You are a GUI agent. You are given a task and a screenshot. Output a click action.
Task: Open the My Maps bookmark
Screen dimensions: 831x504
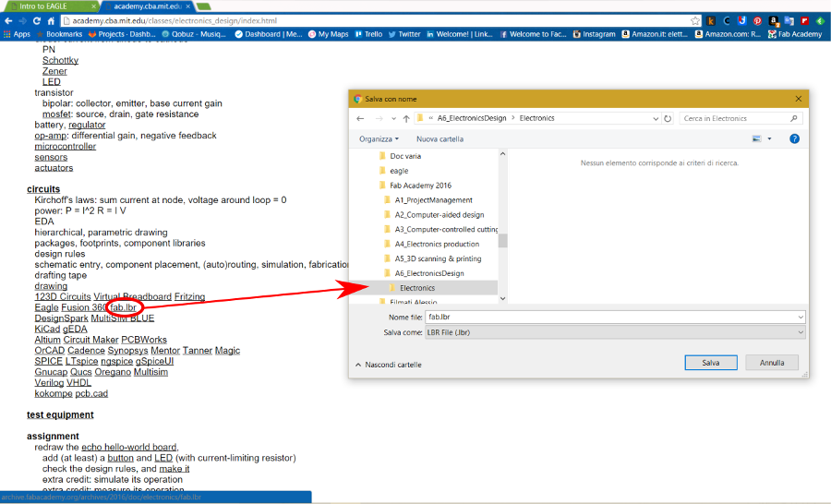(x=328, y=34)
